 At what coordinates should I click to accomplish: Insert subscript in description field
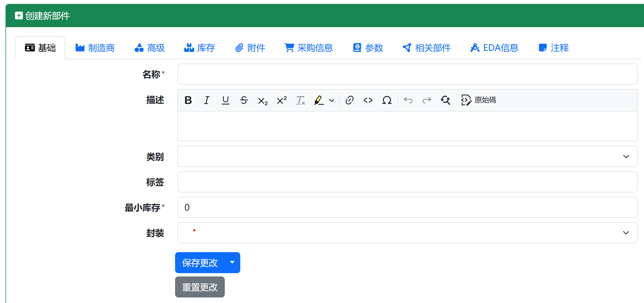262,100
